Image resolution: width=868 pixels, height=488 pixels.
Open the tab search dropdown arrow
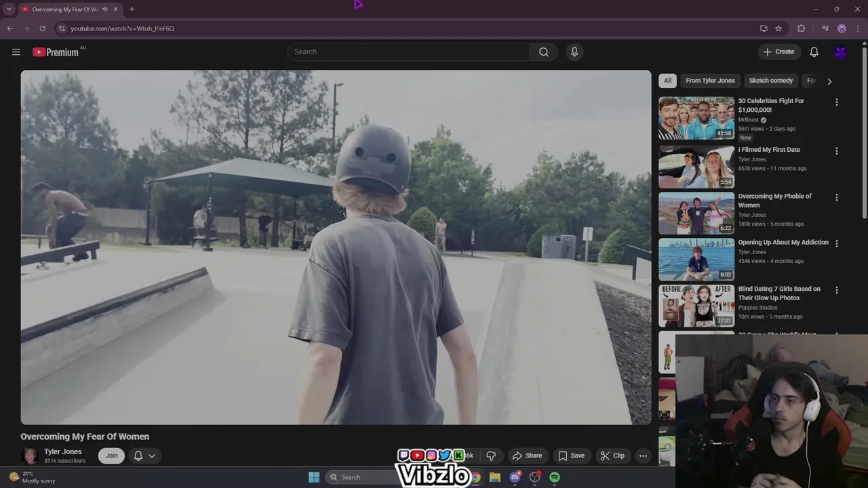pos(9,9)
